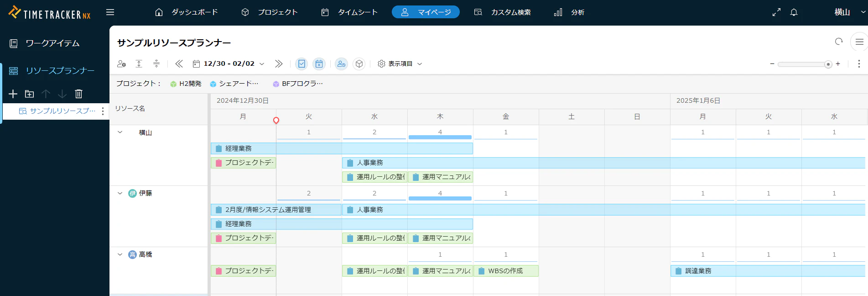Move the planner down with the arrow
Image resolution: width=868 pixels, height=296 pixels.
(x=62, y=94)
